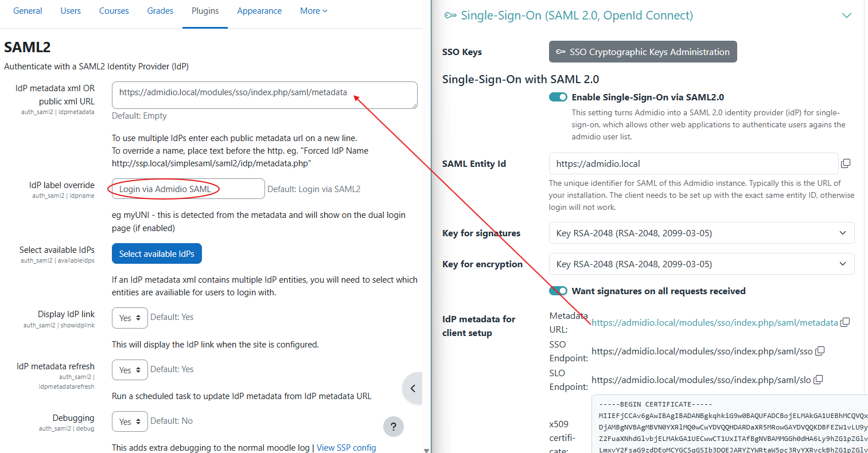Open the More menu
Viewport: 868px width, 453px height.
pos(313,11)
